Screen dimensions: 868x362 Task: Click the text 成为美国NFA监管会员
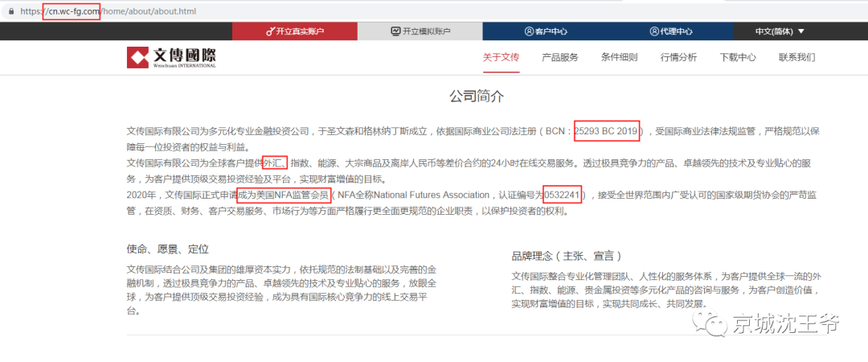[284, 195]
